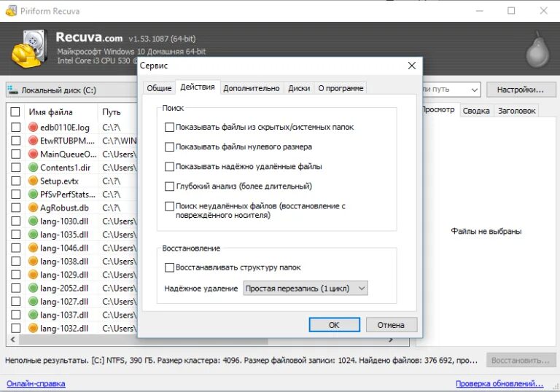
Task: Open the Надёжное удаление overwrite dropdown
Action: coord(306,289)
